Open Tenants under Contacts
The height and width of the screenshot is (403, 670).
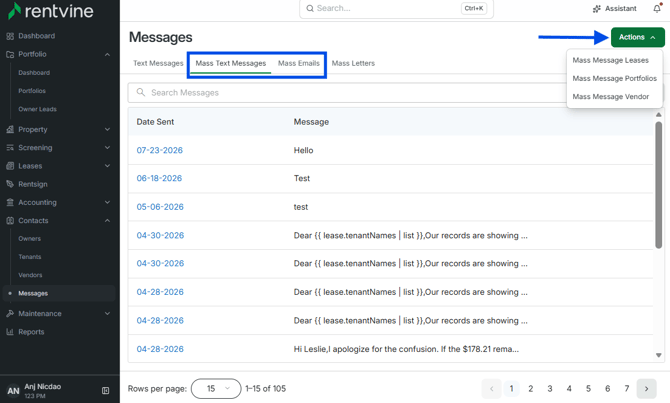coord(29,257)
